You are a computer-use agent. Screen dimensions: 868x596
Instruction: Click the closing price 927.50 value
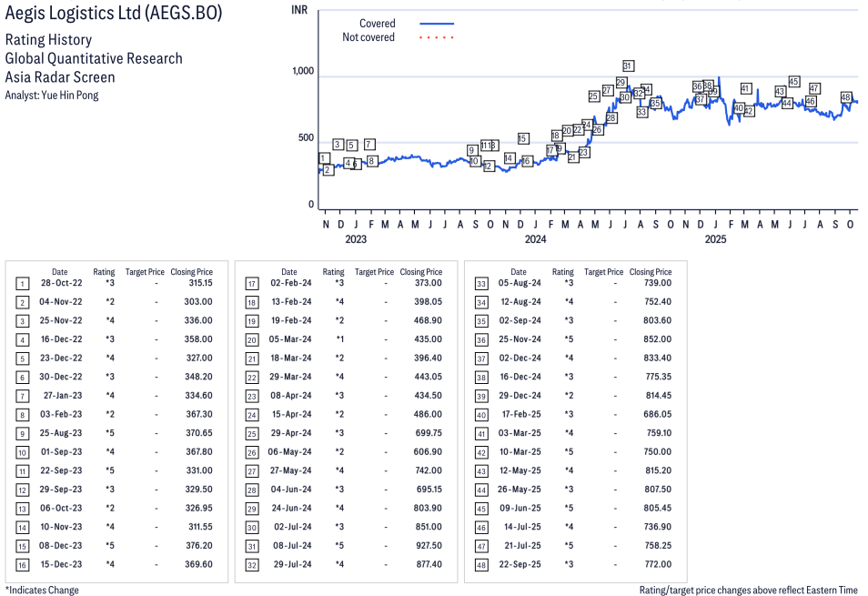point(425,545)
